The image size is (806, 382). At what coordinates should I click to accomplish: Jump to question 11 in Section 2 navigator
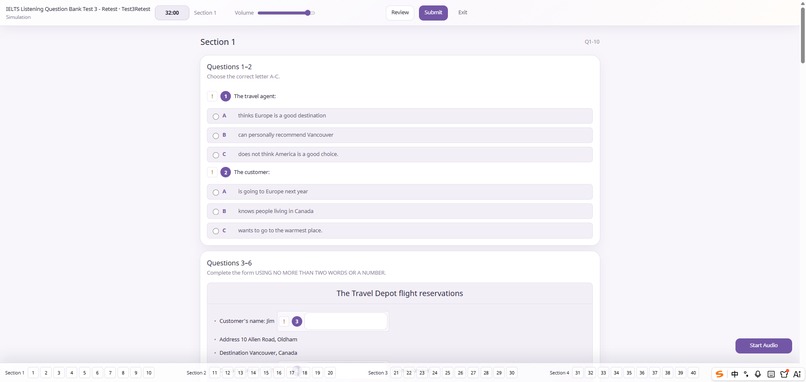point(214,373)
